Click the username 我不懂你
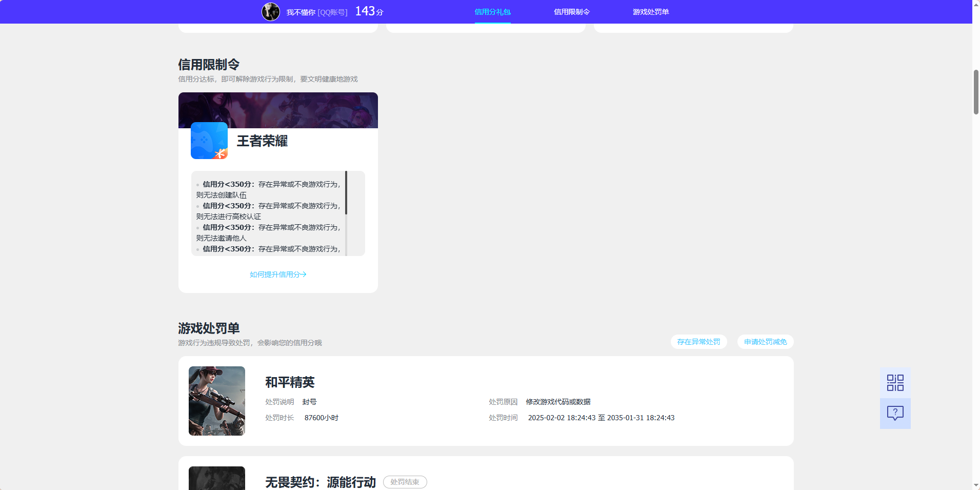Image resolution: width=980 pixels, height=490 pixels. (301, 12)
